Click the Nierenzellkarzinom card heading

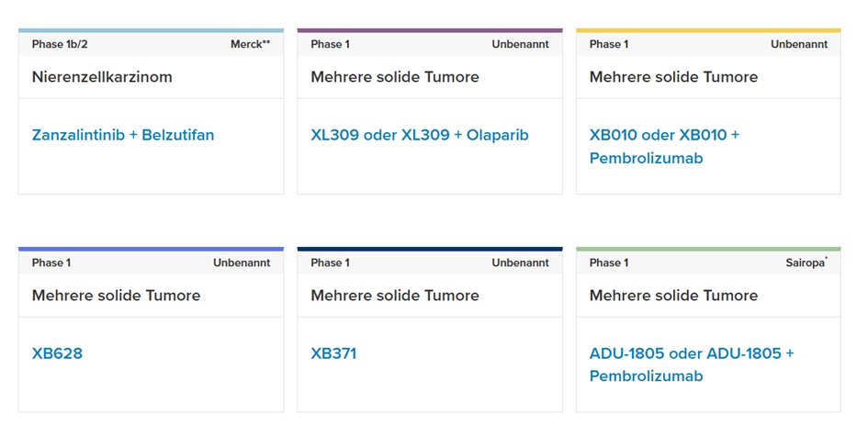tap(102, 77)
